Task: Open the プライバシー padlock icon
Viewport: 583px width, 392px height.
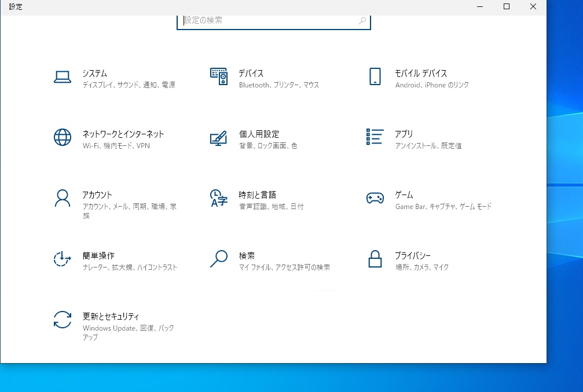Action: pyautogui.click(x=375, y=258)
